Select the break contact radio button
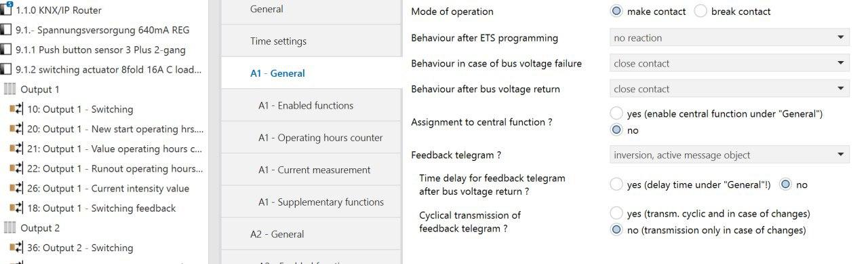Viewport: 868px width, 264px height. pyautogui.click(x=701, y=12)
